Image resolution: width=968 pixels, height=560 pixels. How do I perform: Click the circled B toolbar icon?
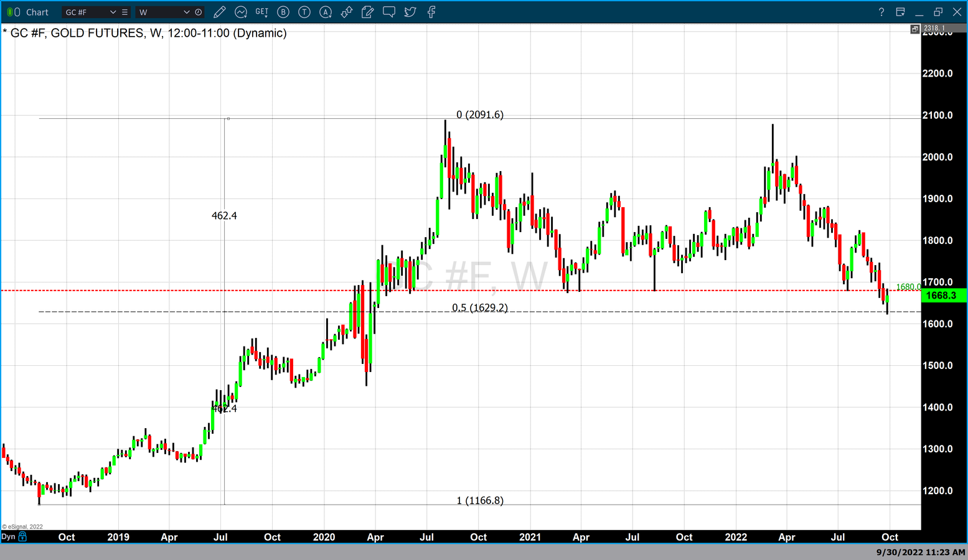283,12
